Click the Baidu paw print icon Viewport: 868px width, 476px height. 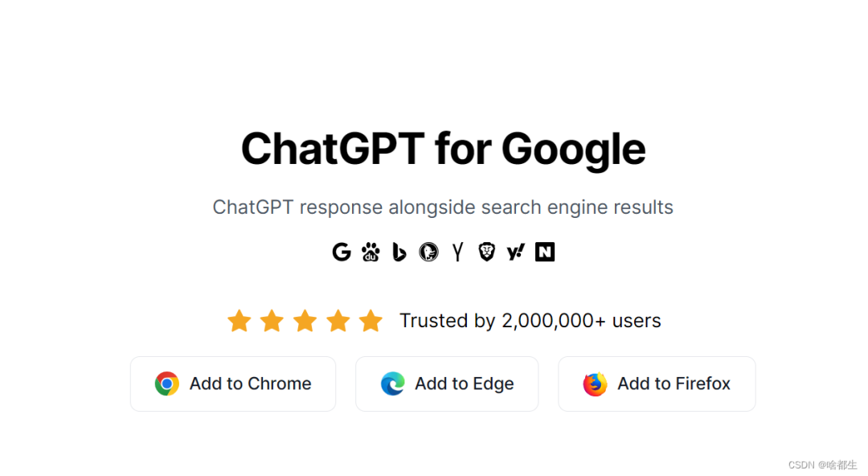pos(371,252)
